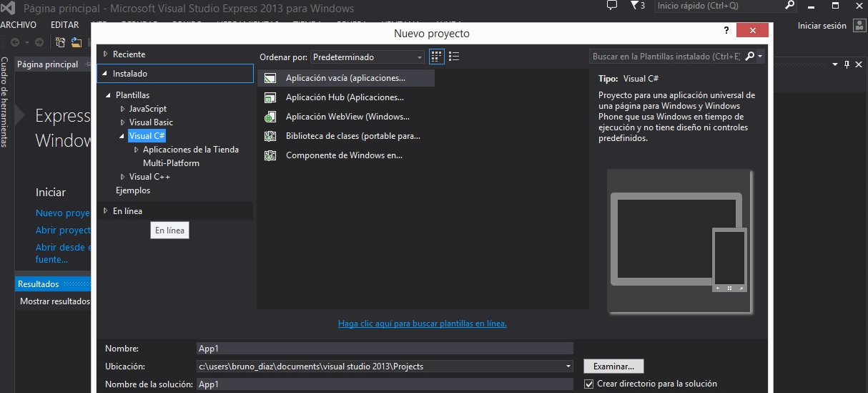Expand the Visual C++ tree node
This screenshot has height=393, width=868.
123,177
